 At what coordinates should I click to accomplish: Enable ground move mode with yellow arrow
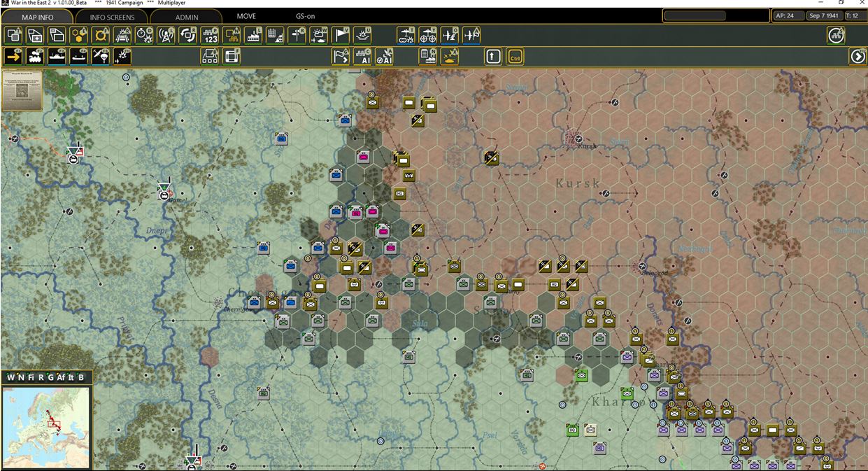pyautogui.click(x=13, y=57)
